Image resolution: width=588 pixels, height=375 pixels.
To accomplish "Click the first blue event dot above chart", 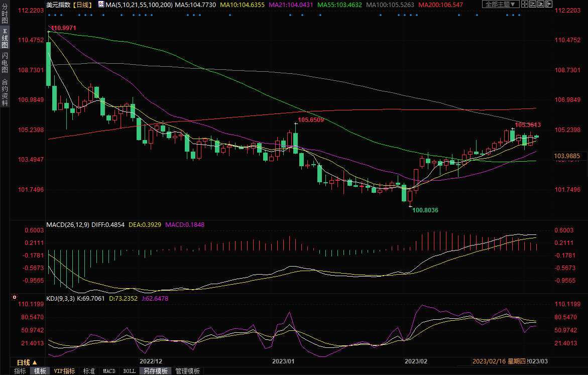I will tap(48, 15).
